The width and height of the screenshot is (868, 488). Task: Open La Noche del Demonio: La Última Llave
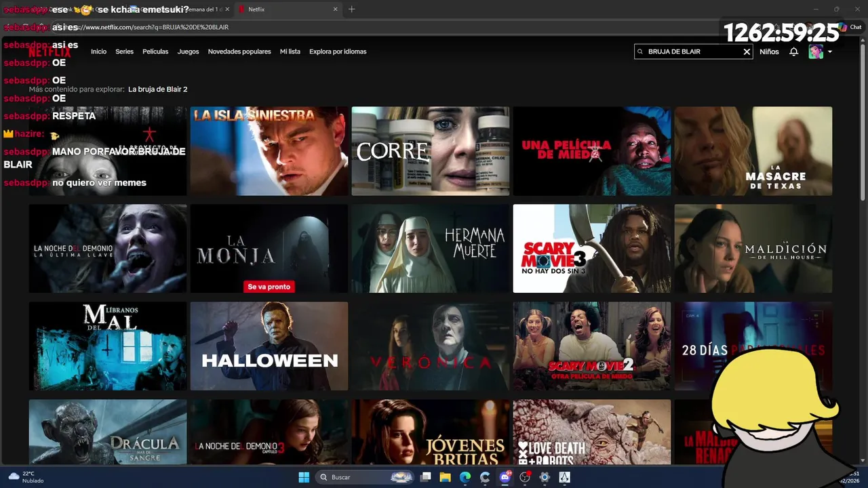point(108,249)
